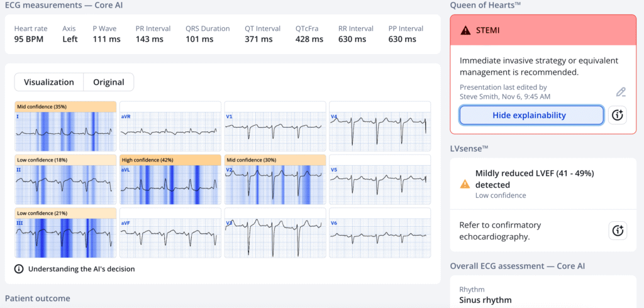Switch to the Original ECG tab
Image resolution: width=644 pixels, height=308 pixels.
109,82
